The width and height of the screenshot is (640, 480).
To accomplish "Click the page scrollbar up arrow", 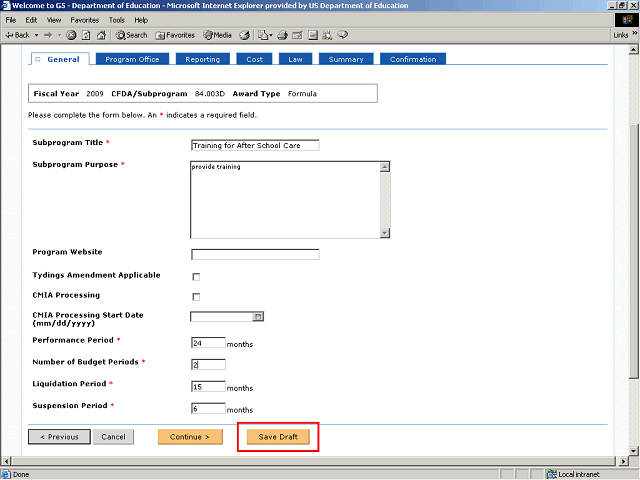I will coord(633,49).
